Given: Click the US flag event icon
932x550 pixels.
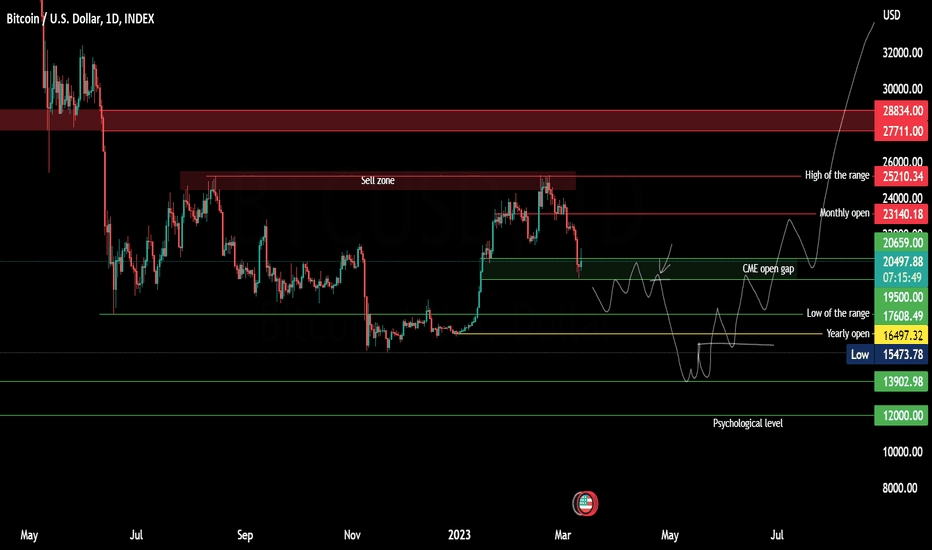Looking at the screenshot, I should [x=585, y=504].
